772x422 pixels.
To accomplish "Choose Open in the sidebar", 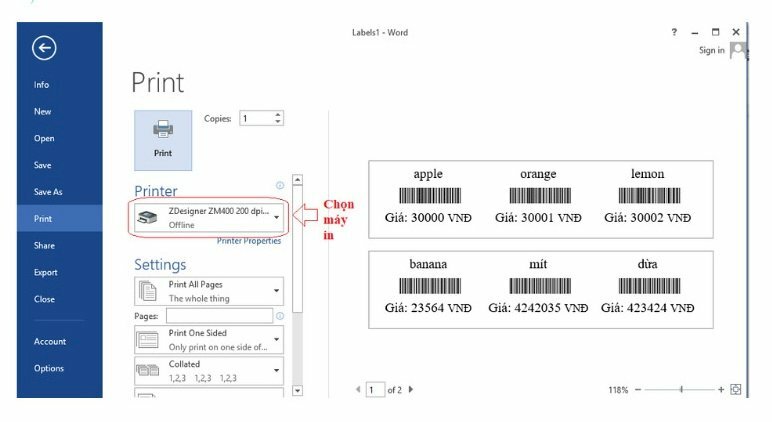I will tap(44, 138).
